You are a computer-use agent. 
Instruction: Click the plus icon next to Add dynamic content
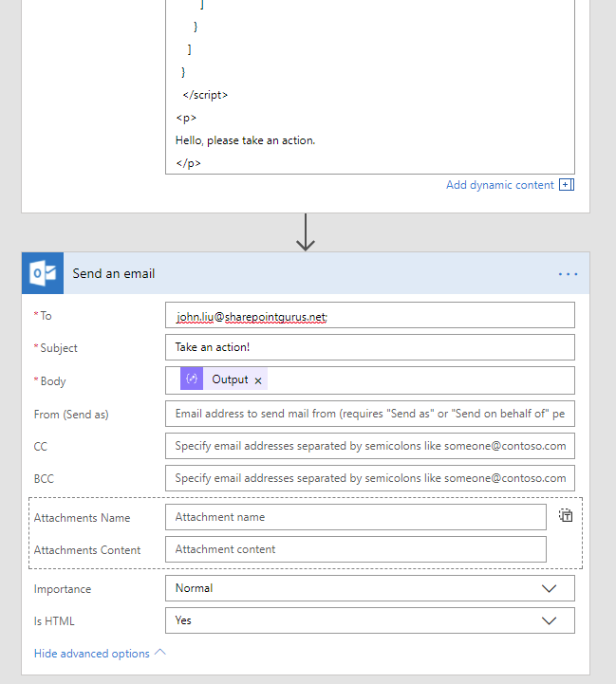tap(567, 185)
